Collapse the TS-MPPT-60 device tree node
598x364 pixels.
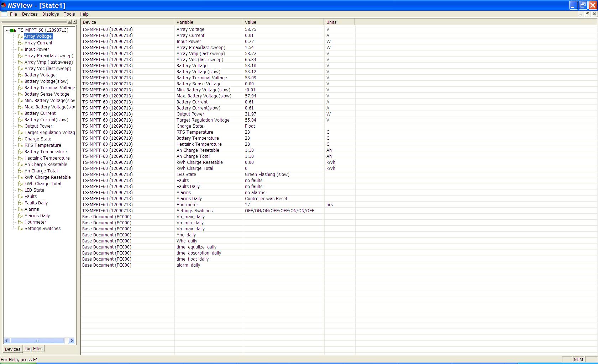click(x=6, y=30)
